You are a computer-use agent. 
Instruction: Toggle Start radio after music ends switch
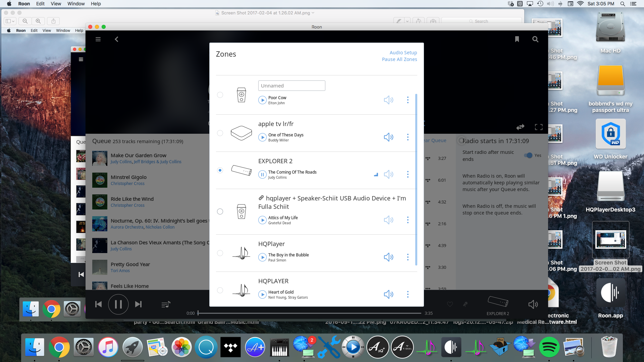click(528, 155)
